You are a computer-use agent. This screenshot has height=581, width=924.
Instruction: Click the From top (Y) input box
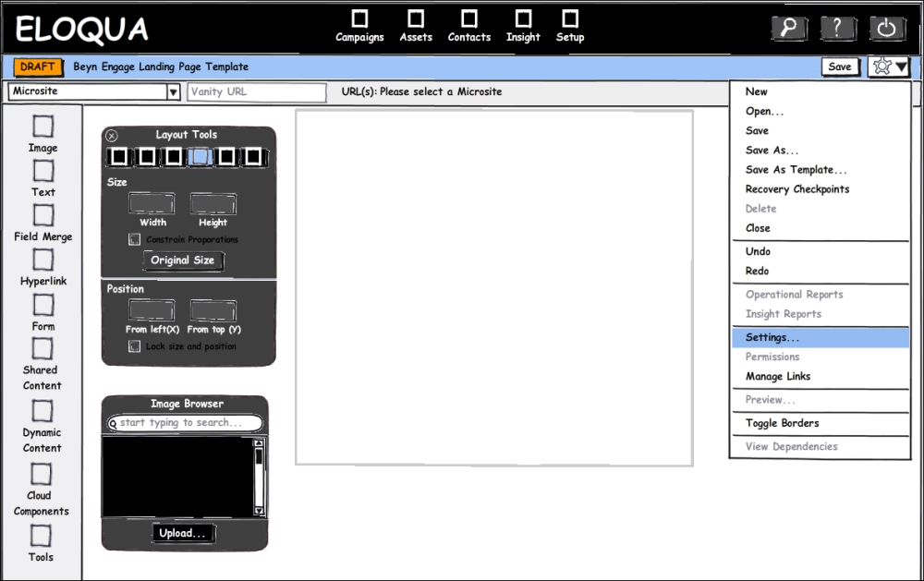[x=213, y=310]
